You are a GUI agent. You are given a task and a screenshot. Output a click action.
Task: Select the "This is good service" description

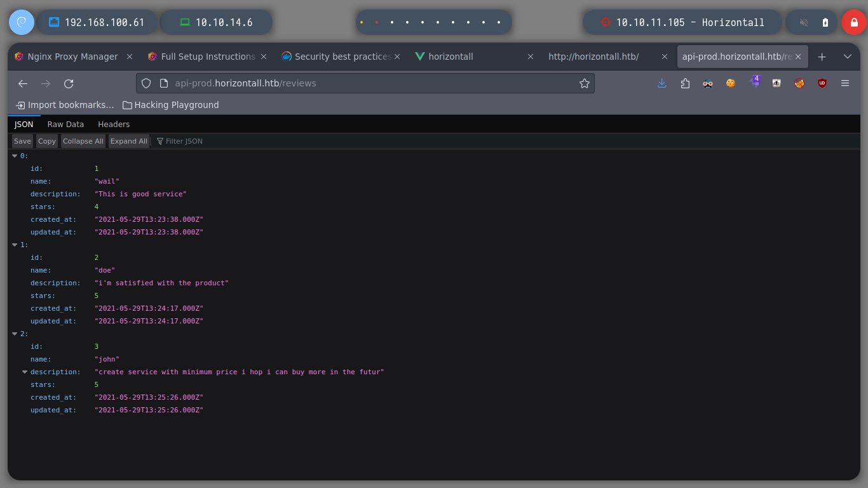[140, 194]
